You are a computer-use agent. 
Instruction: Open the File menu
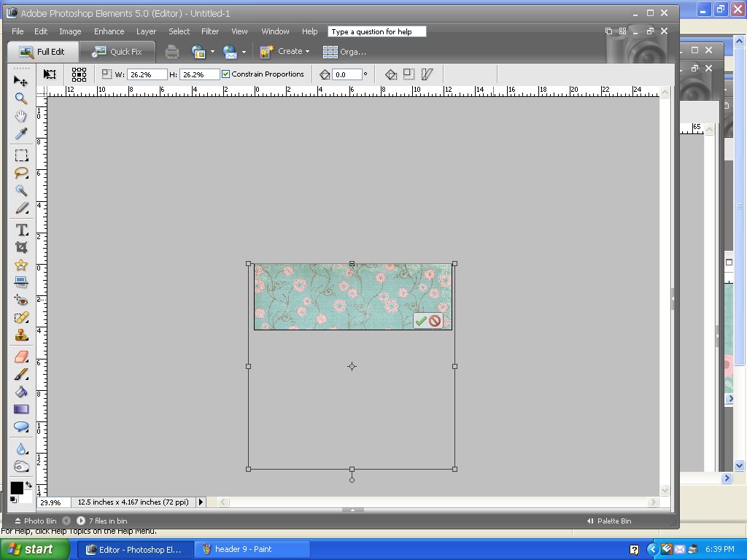coord(18,31)
